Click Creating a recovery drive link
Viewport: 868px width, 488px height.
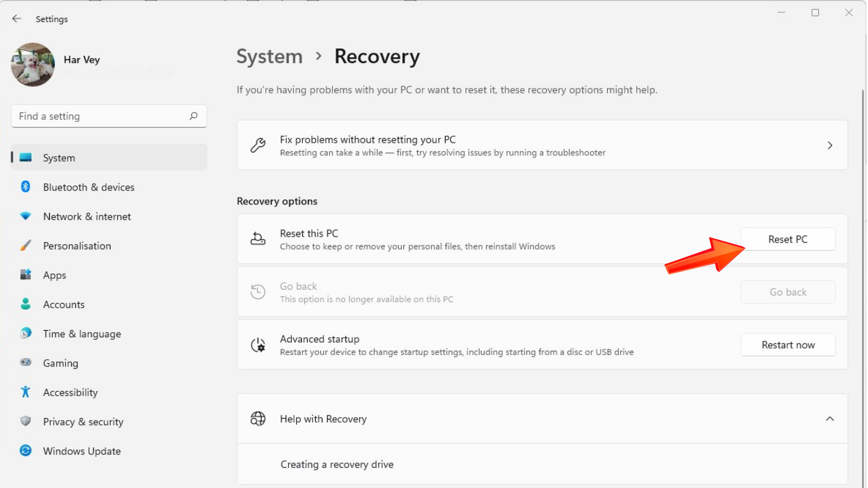(336, 464)
